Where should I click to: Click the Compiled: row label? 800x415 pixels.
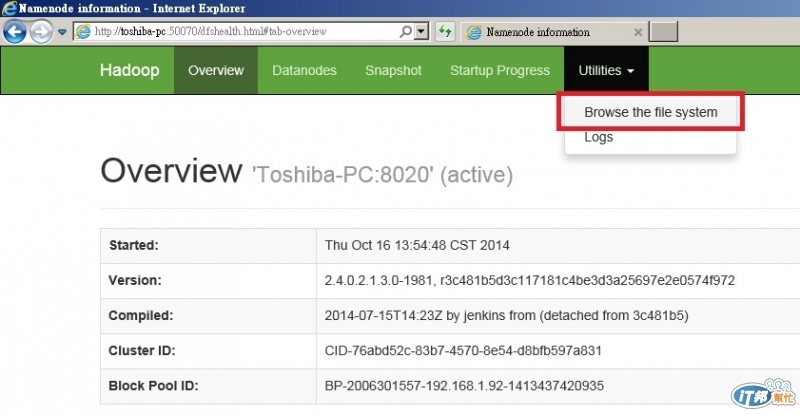coord(141,315)
